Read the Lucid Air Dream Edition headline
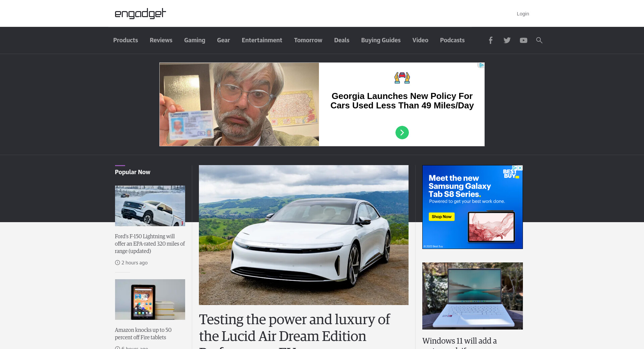Screen dimensions: 644x349 click(294, 328)
